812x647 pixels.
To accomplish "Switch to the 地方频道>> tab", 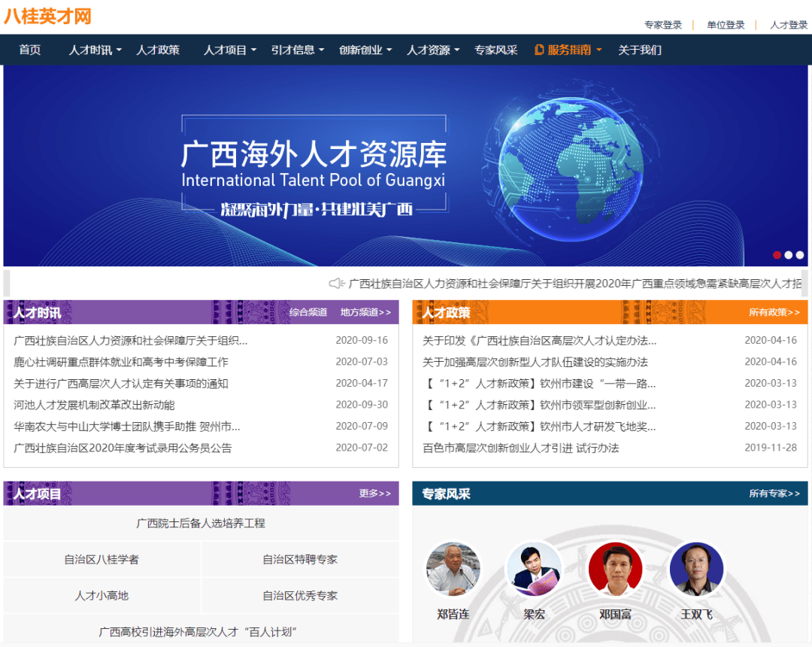I will coord(365,312).
